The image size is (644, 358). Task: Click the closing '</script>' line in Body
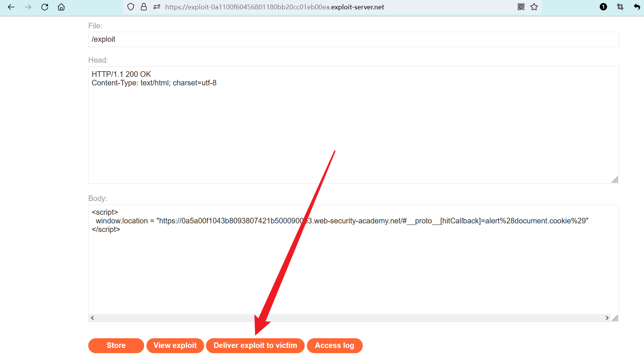(106, 229)
